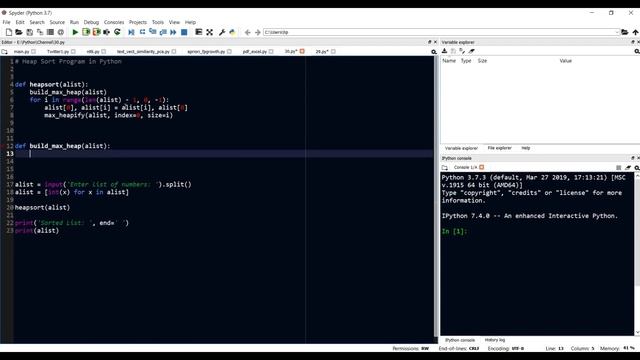640x360 pixels.
Task: Run the current cell
Action: click(86, 32)
